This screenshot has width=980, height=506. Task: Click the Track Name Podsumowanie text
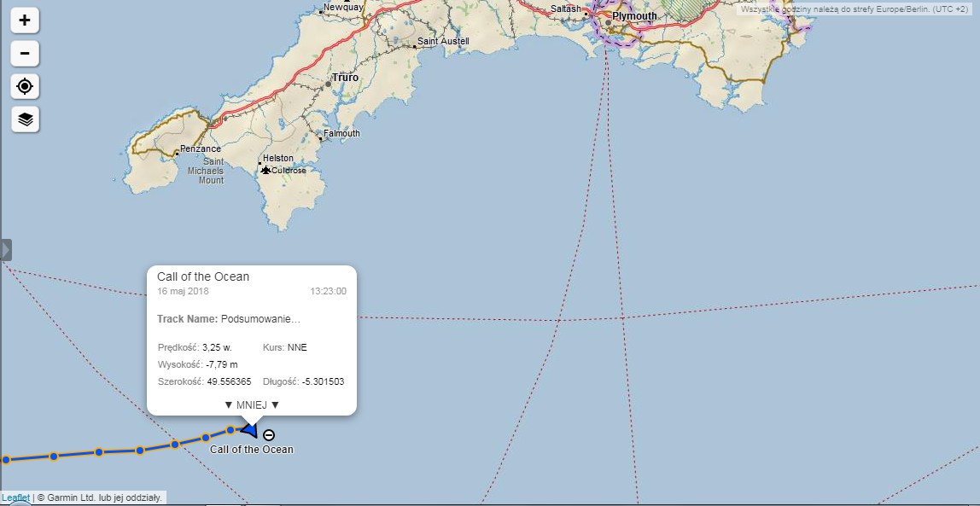229,319
